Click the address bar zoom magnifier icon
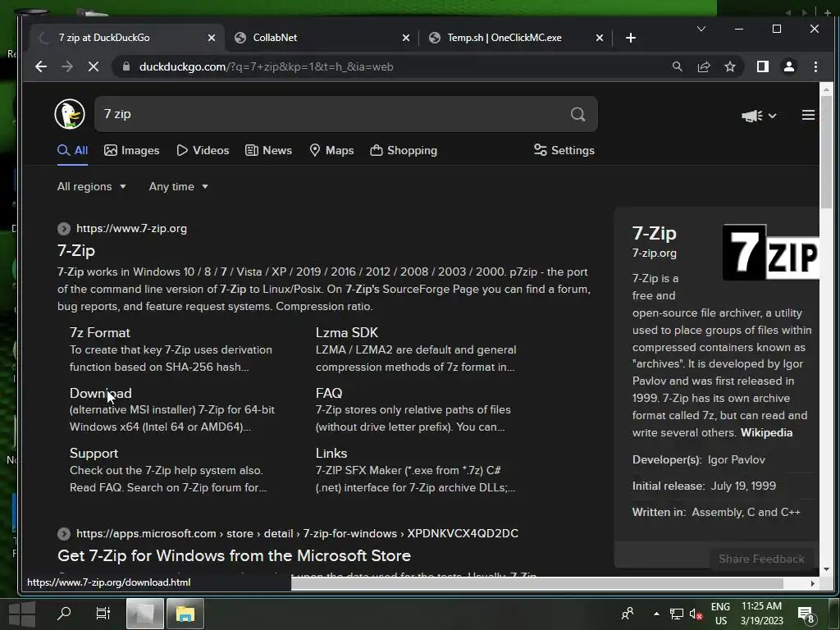 677,66
